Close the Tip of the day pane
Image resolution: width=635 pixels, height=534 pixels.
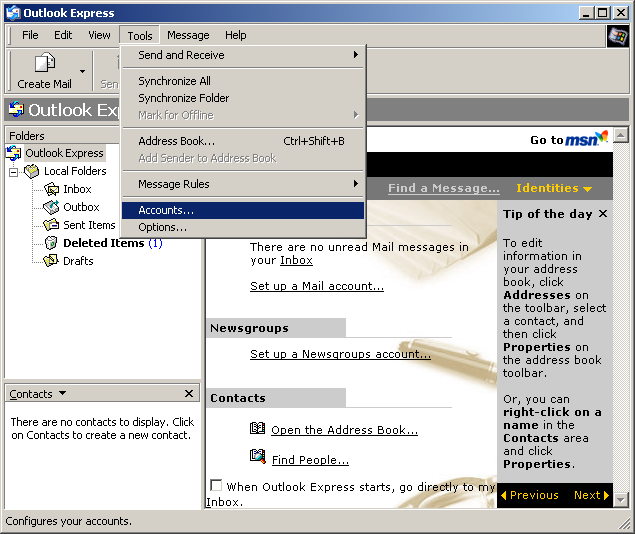point(603,213)
